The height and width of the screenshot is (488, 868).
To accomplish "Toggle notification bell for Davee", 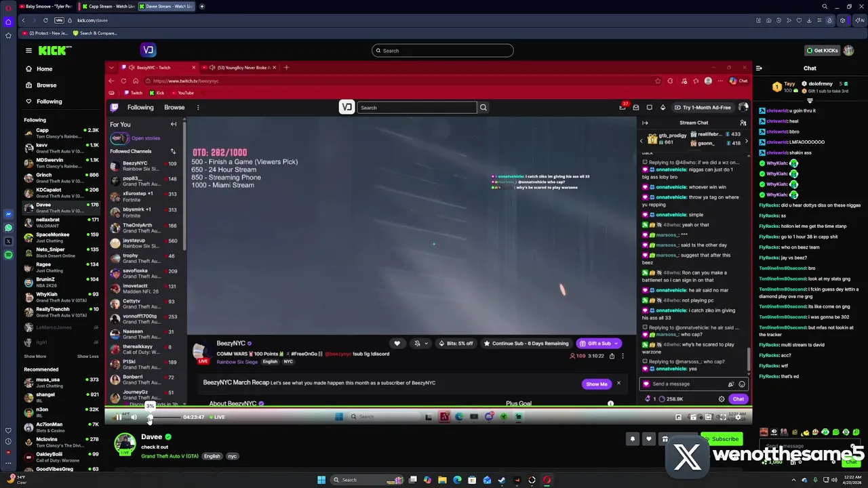I will pyautogui.click(x=632, y=439).
